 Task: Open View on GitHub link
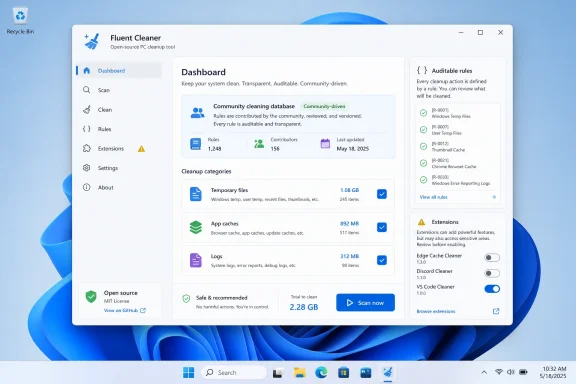pyautogui.click(x=125, y=311)
